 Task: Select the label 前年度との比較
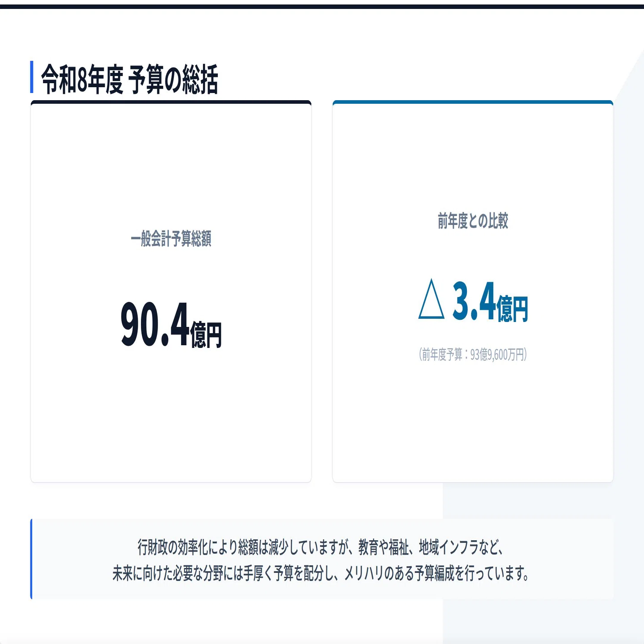click(473, 221)
